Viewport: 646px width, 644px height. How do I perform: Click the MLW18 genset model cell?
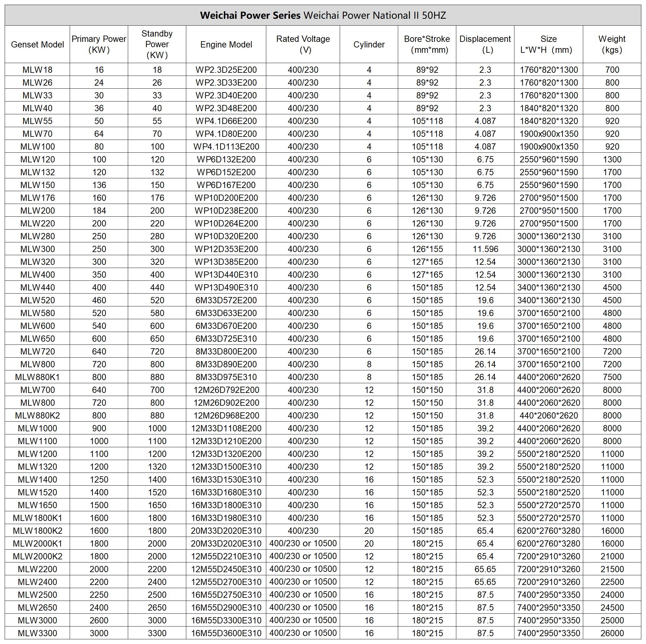point(38,70)
